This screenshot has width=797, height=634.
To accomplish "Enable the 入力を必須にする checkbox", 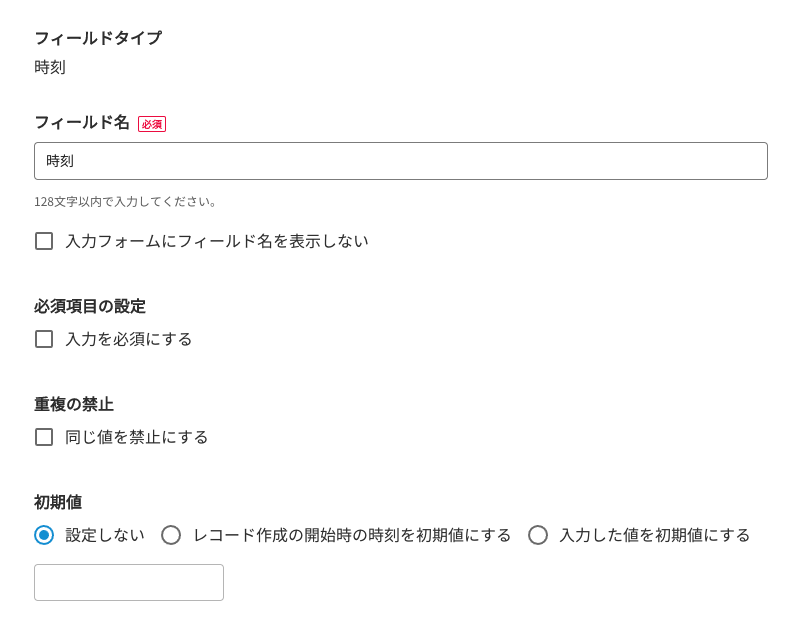I will [x=44, y=339].
